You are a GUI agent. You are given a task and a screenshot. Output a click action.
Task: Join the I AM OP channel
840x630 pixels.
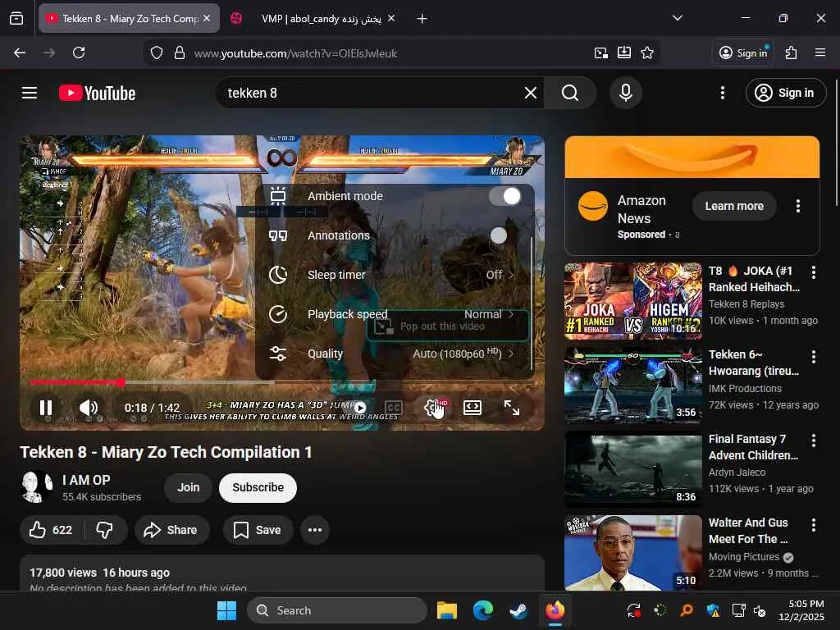pos(188,487)
